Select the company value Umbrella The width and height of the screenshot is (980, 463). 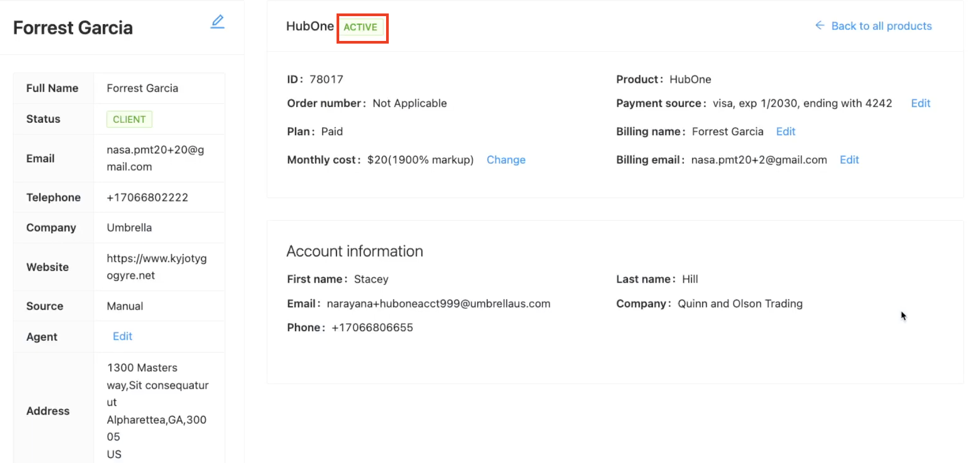(x=129, y=228)
